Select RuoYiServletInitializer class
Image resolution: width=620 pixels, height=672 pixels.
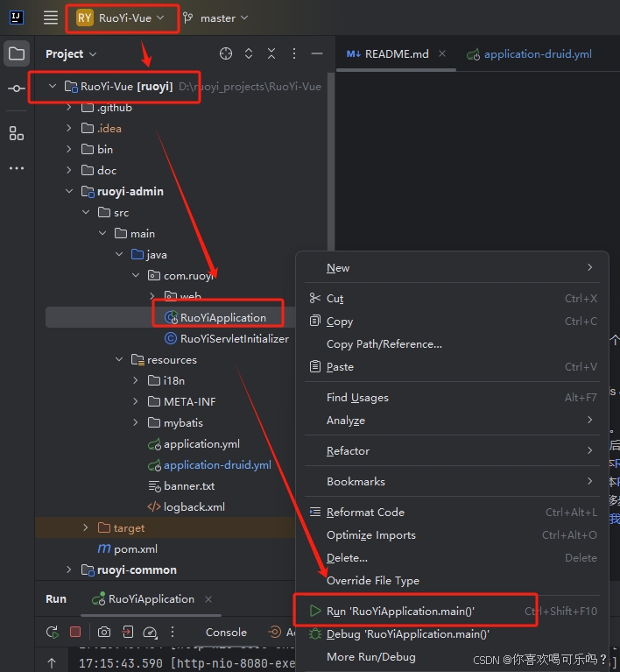pos(226,338)
